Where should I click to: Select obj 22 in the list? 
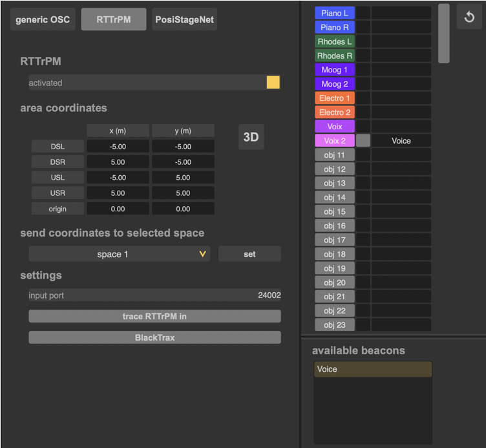[335, 311]
